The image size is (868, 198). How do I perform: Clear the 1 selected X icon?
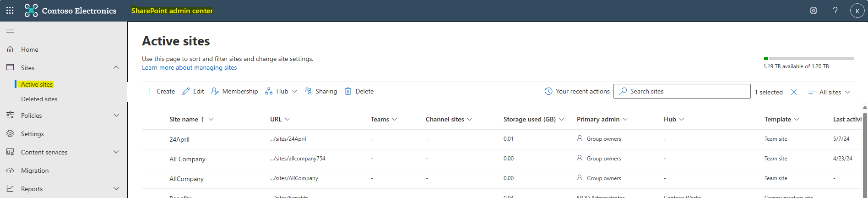(x=794, y=92)
